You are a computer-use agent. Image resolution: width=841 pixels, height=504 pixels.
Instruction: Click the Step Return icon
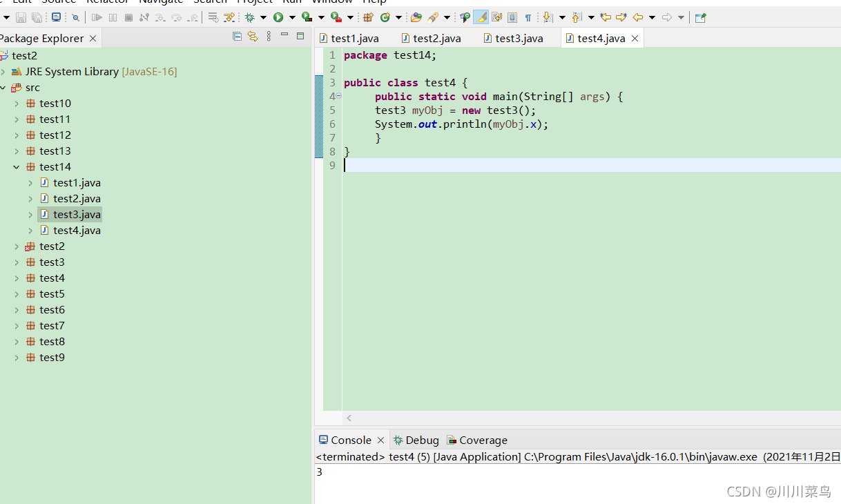(x=193, y=17)
